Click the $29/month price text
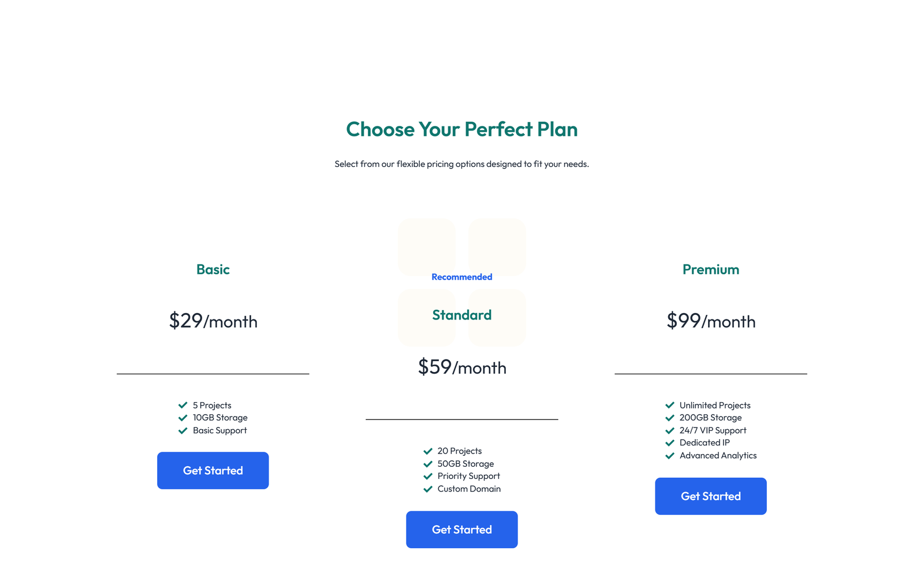The width and height of the screenshot is (924, 565). point(213,322)
